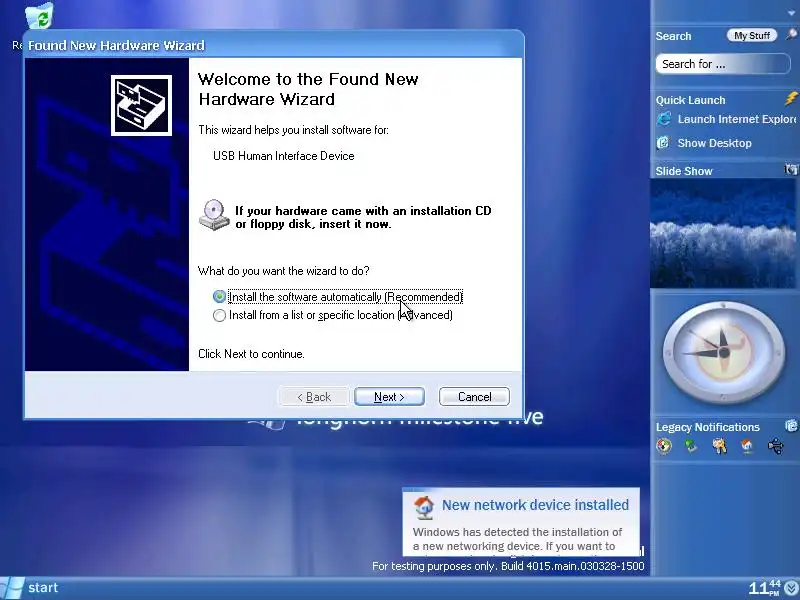The width and height of the screenshot is (800, 600).
Task: Click the Build 4015 testing purposes text
Action: tap(508, 566)
